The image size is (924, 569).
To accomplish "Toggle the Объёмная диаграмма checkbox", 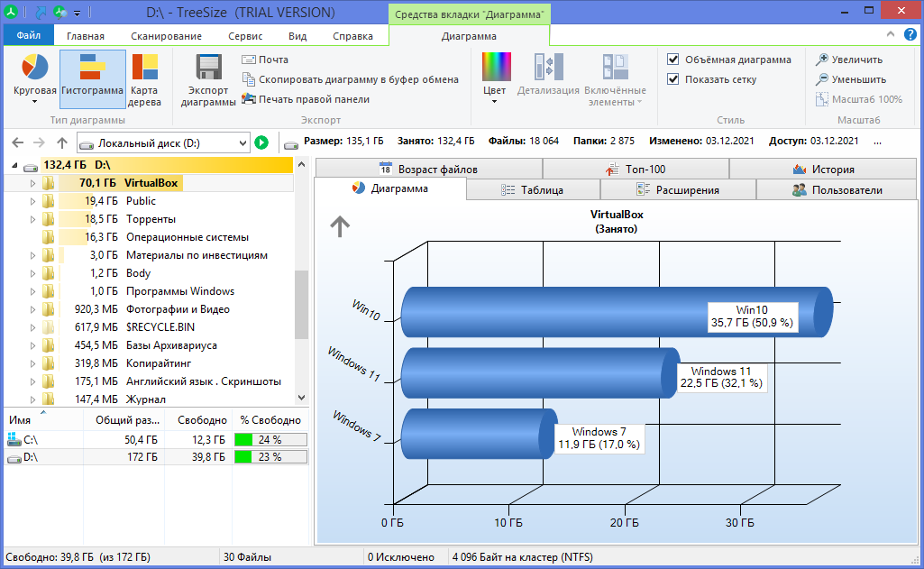I will [673, 59].
